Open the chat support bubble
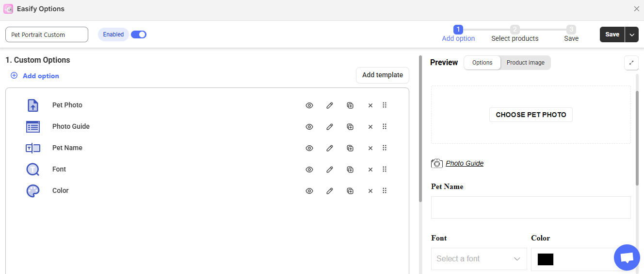 [627, 257]
